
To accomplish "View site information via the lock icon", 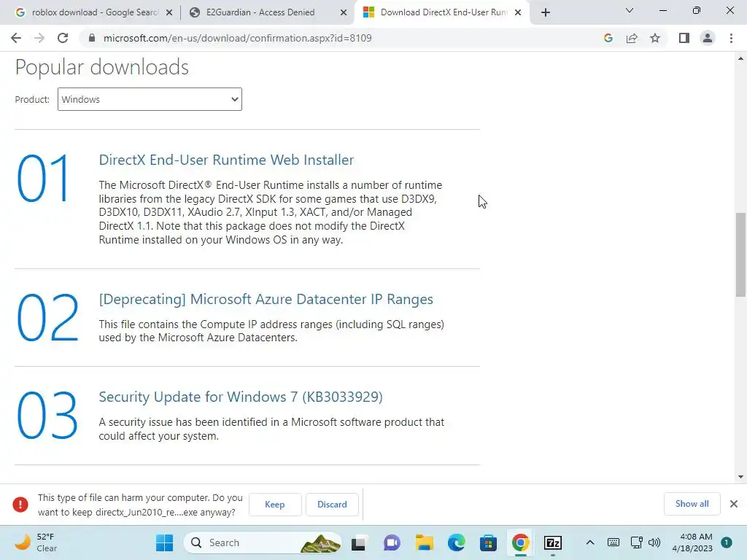I will (92, 38).
